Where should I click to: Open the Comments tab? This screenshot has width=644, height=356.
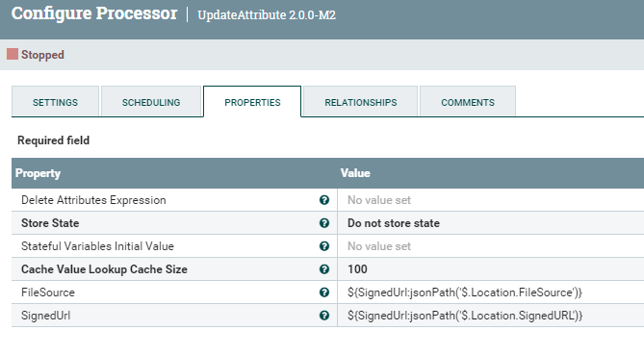468,102
